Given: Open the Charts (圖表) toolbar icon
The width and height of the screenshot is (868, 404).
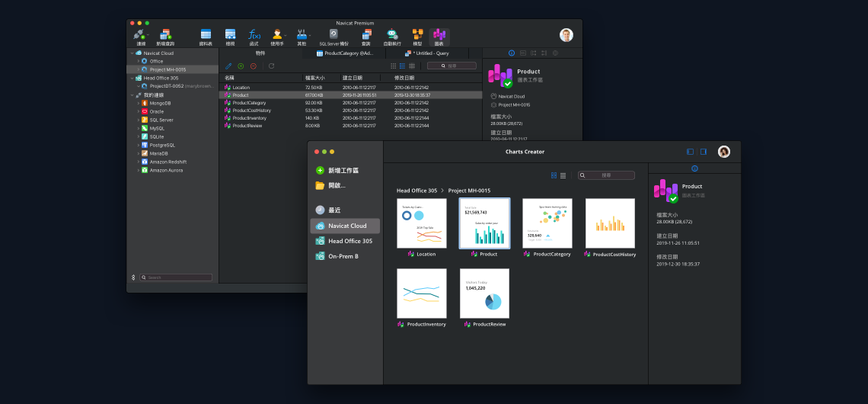Looking at the screenshot, I should [x=439, y=35].
